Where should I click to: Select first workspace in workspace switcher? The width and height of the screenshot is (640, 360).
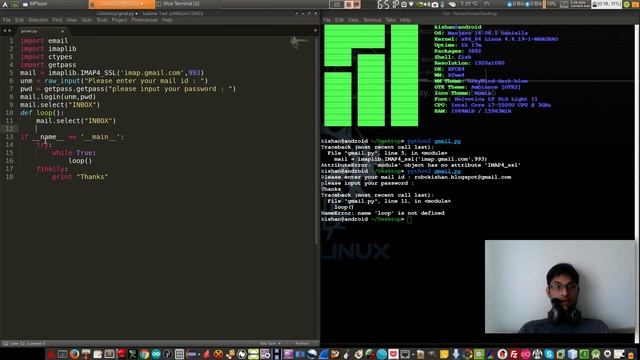coord(337,4)
